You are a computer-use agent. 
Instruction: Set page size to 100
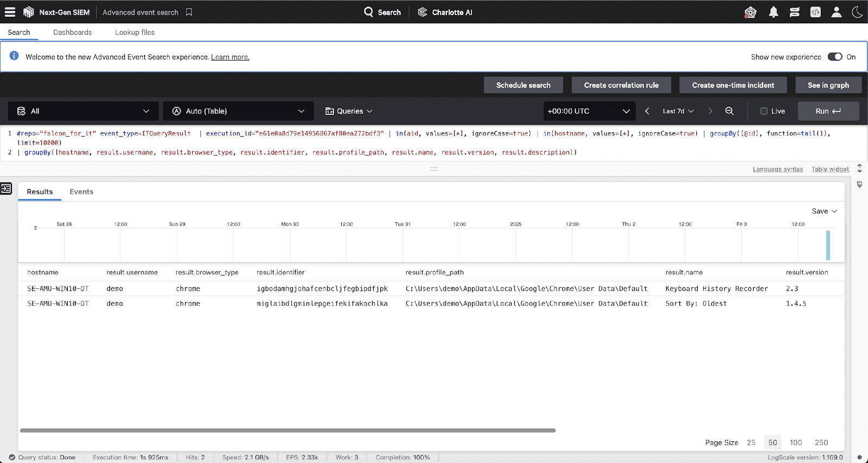(x=796, y=442)
